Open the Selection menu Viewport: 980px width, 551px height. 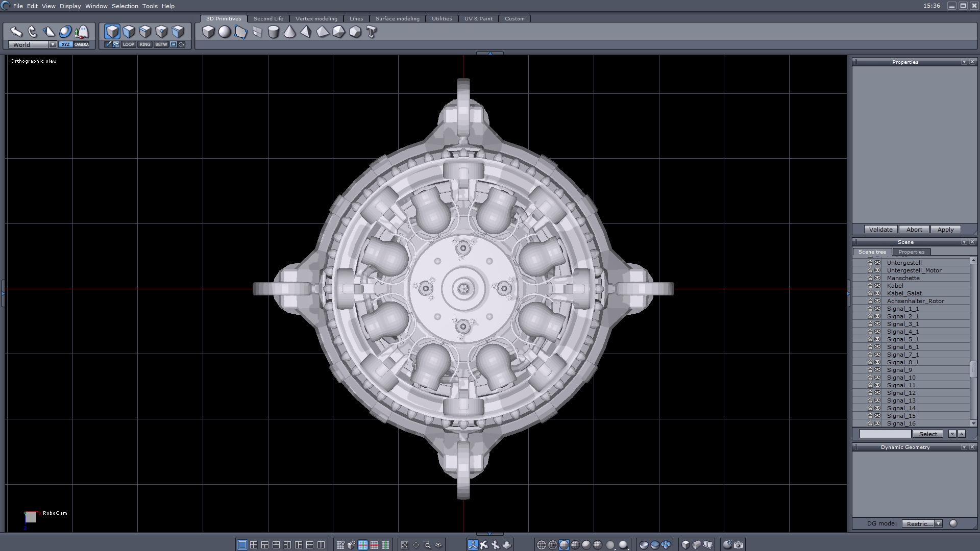pos(125,6)
